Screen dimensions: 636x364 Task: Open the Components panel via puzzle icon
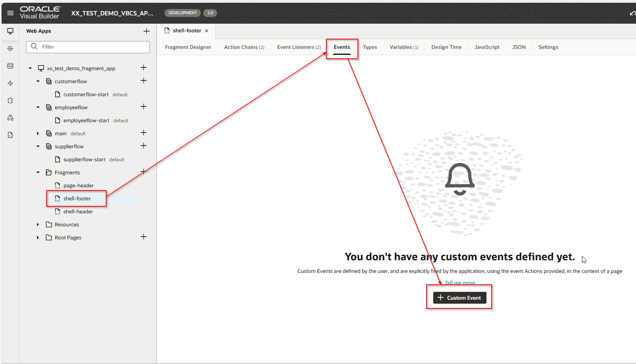10,100
